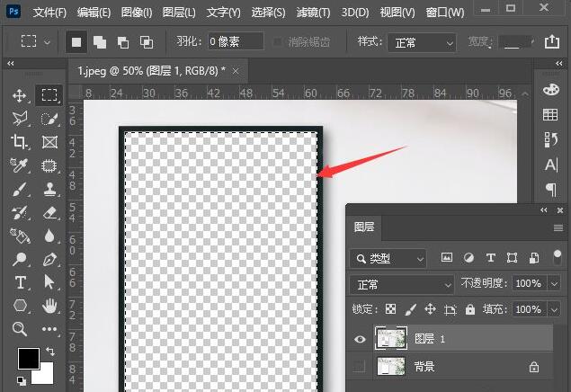Image resolution: width=571 pixels, height=392 pixels.
Task: Toggle lock image pixels brush icon
Action: tap(411, 309)
